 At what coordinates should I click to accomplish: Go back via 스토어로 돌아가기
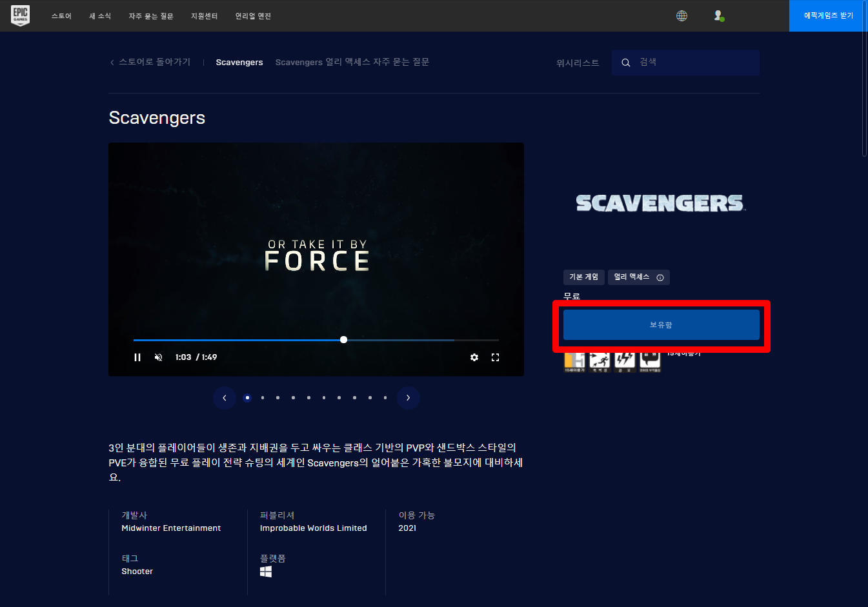coord(150,62)
